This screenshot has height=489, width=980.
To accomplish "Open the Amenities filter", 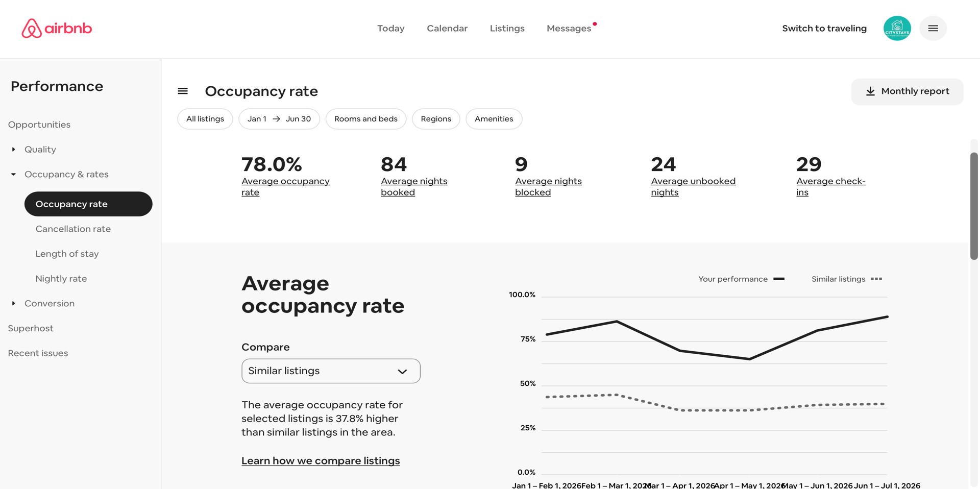I will pyautogui.click(x=494, y=119).
